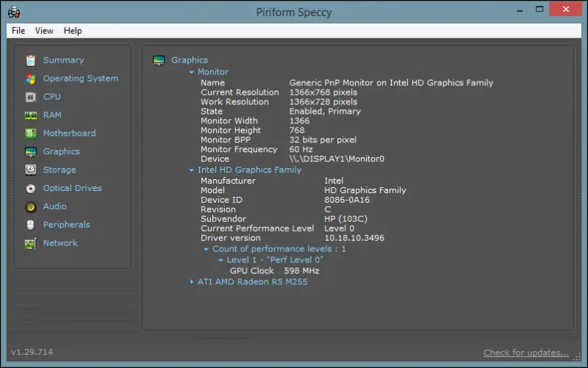Open the File menu

point(18,31)
